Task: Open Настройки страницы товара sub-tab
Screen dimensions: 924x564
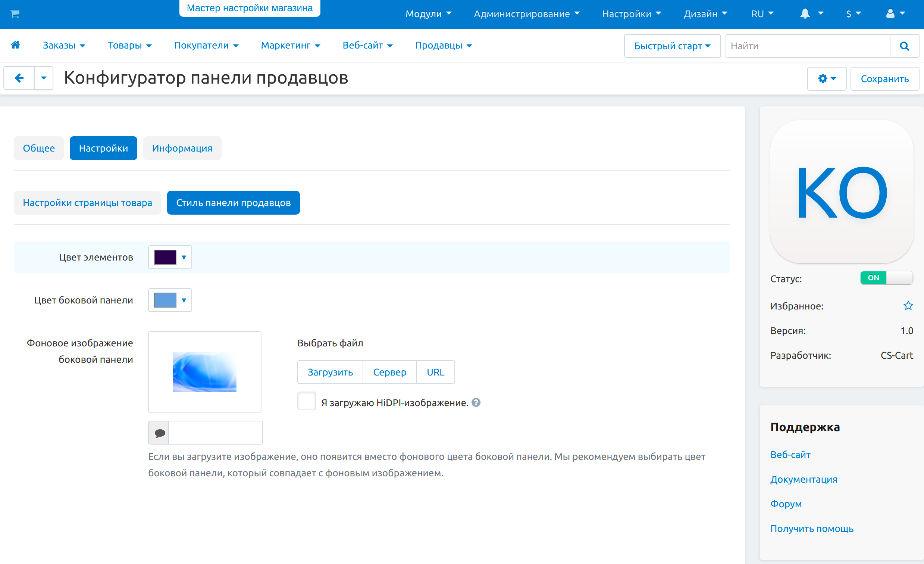Action: [x=87, y=203]
